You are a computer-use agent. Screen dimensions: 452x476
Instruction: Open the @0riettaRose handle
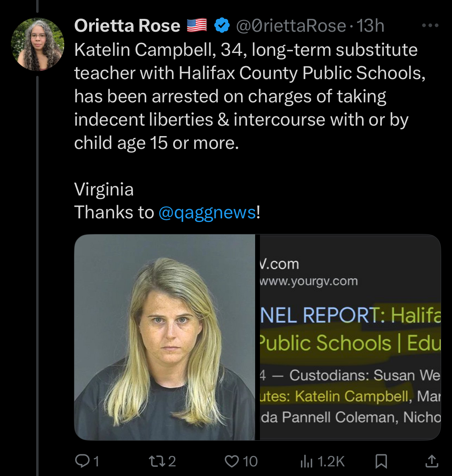click(x=291, y=26)
